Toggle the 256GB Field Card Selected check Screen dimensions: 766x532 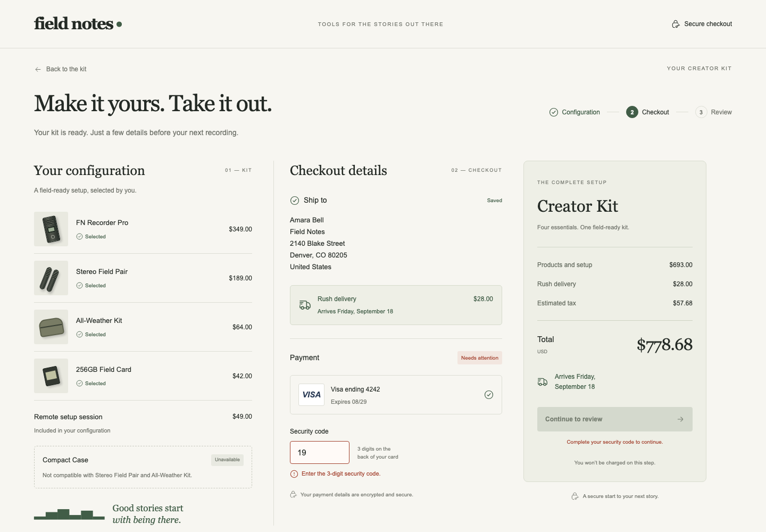click(x=79, y=384)
